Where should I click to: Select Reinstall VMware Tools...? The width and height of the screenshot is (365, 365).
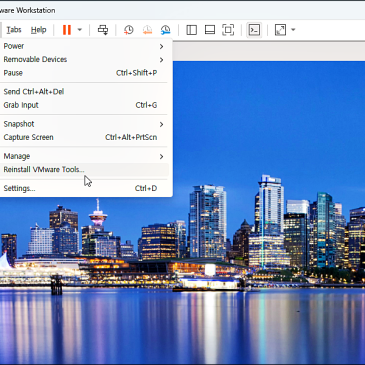click(x=84, y=170)
